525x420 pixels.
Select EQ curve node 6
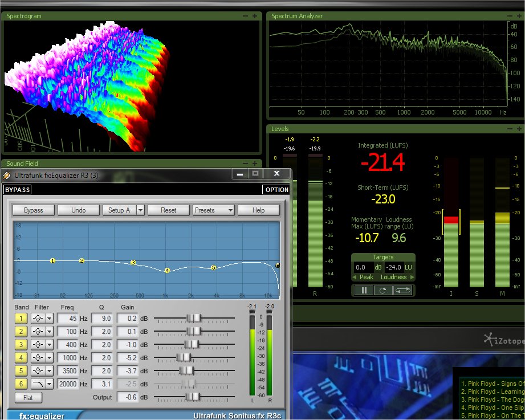pos(278,266)
